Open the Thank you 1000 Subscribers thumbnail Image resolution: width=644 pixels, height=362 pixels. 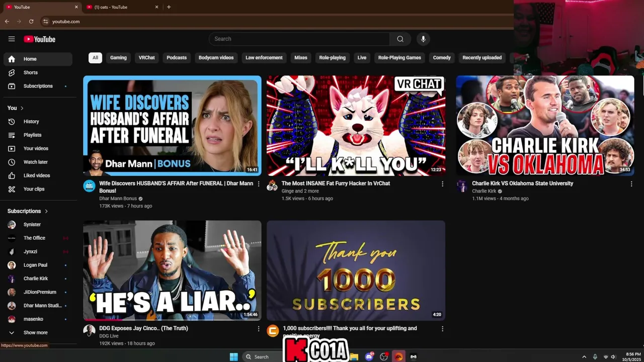click(x=356, y=270)
